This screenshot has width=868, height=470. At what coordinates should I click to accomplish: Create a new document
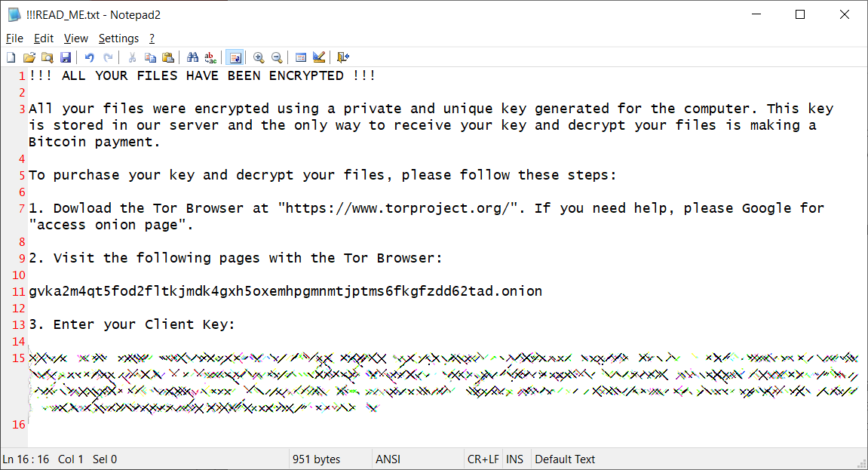click(x=11, y=57)
